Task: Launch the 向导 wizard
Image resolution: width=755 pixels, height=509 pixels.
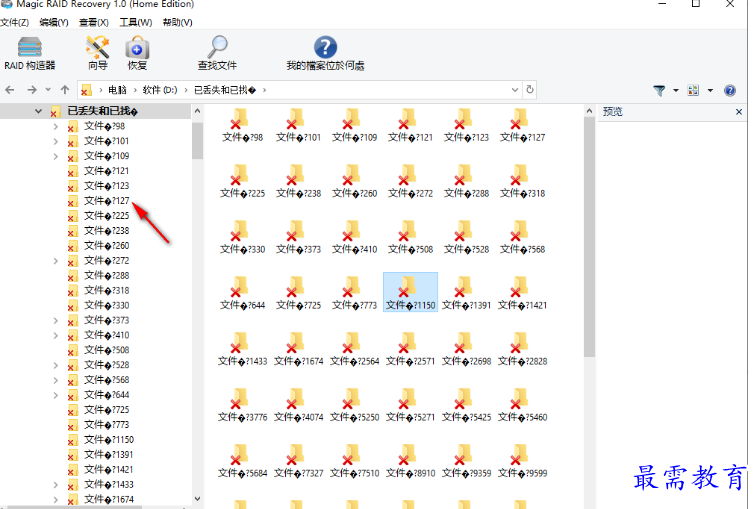Action: point(98,53)
